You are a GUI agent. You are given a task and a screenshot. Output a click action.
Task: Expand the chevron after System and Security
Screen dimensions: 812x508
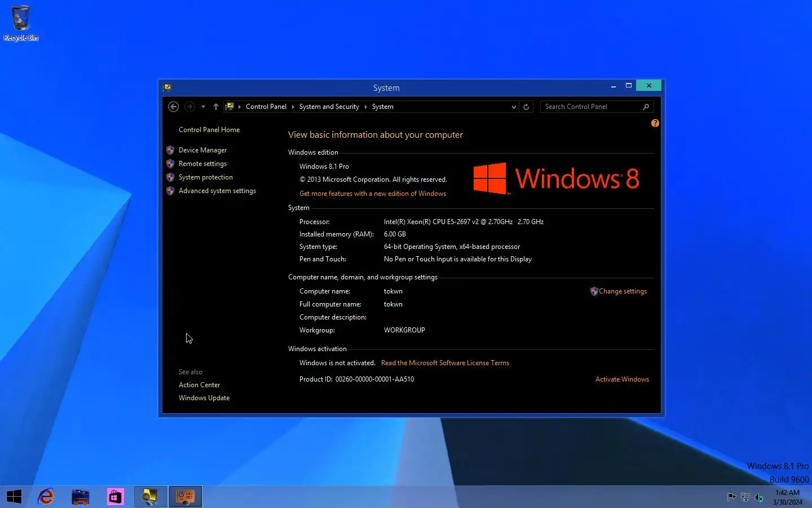365,107
